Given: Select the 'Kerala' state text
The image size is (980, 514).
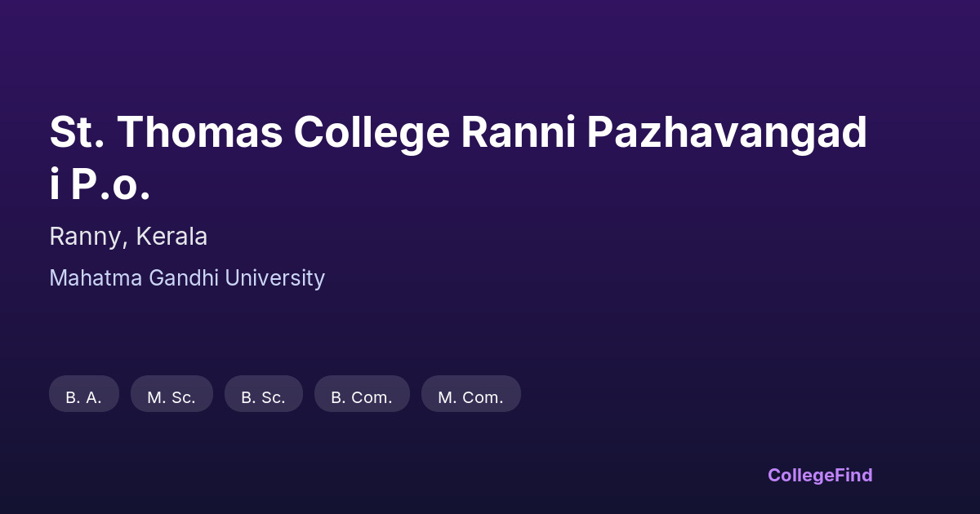Looking at the screenshot, I should pos(171,237).
